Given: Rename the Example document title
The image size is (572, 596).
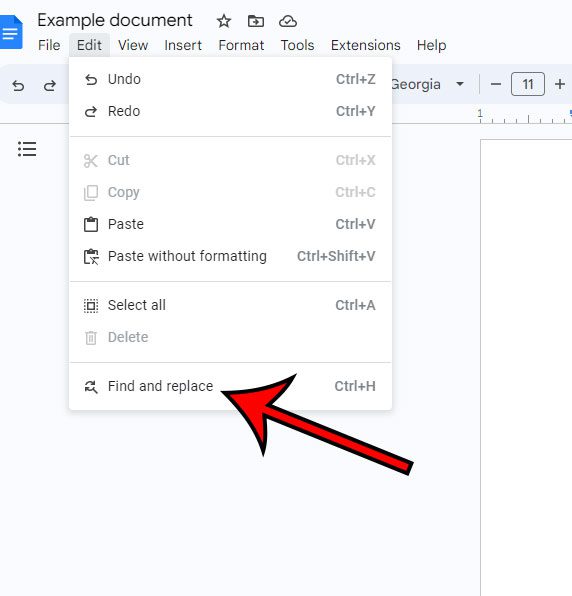Looking at the screenshot, I should [x=115, y=21].
